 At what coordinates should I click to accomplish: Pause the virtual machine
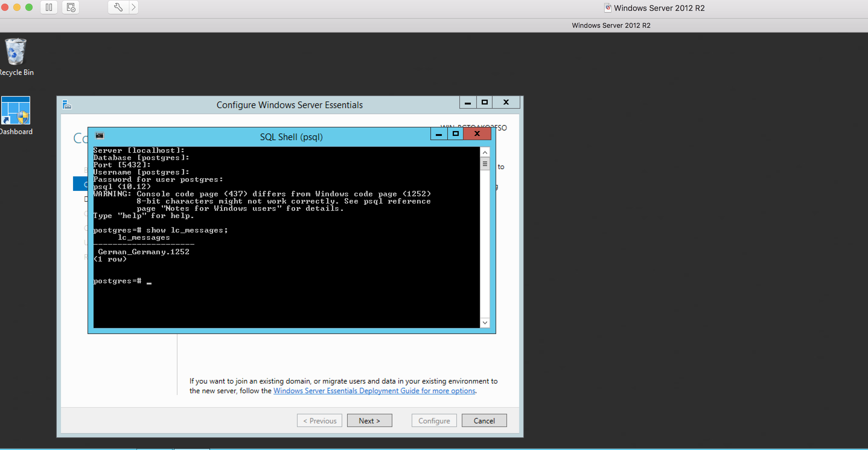[49, 7]
